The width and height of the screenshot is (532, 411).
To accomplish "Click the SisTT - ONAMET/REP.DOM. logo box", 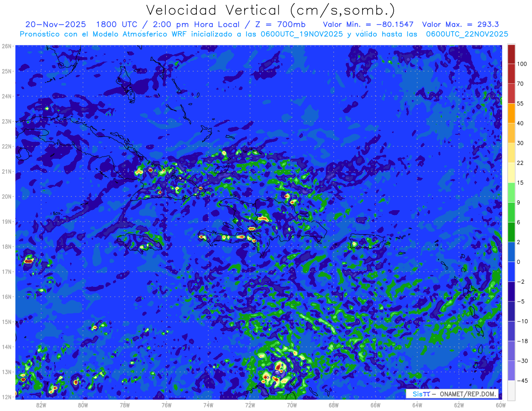I will [452, 394].
